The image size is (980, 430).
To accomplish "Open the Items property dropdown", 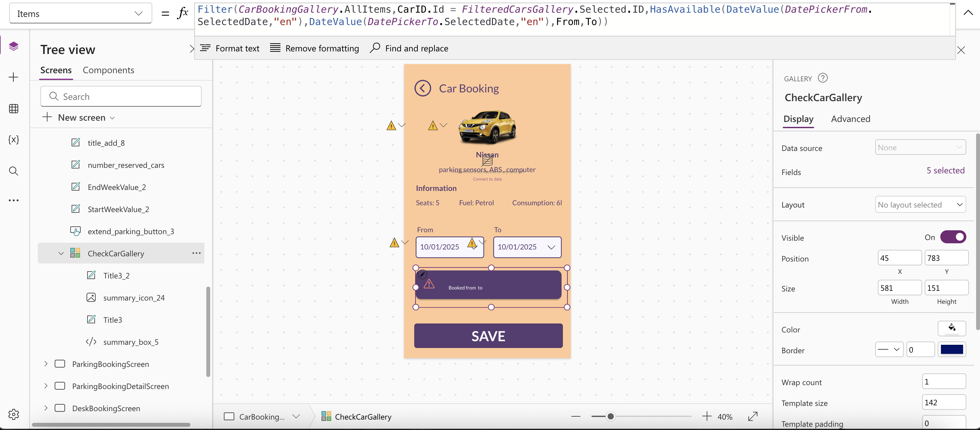I will tap(80, 13).
